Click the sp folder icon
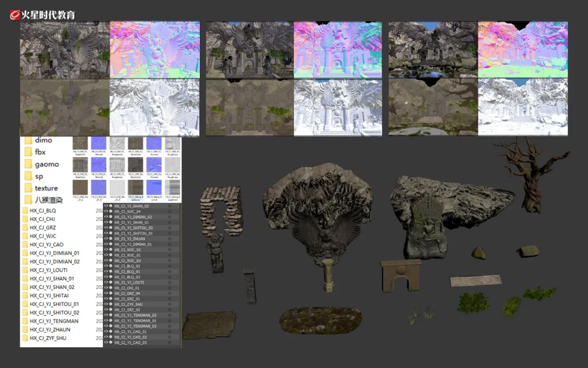The width and height of the screenshot is (588, 368). tap(28, 176)
